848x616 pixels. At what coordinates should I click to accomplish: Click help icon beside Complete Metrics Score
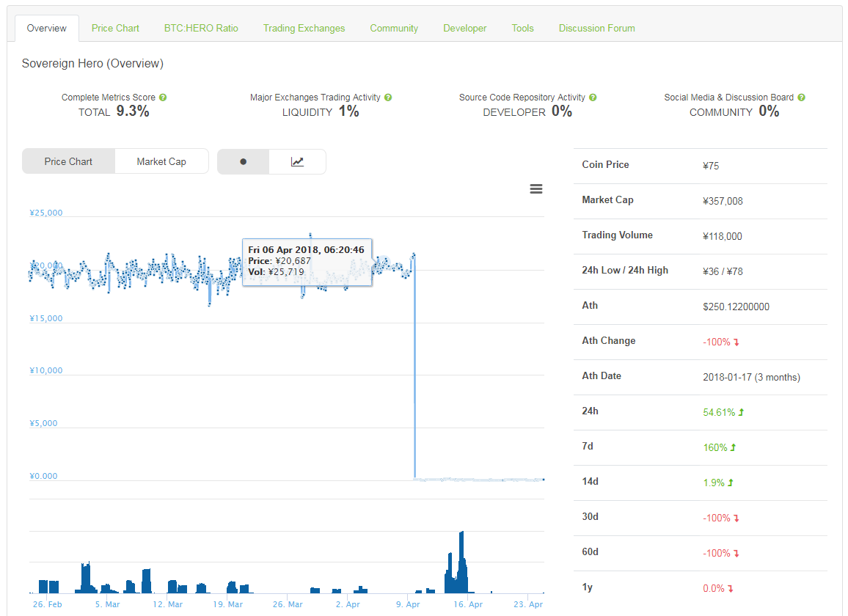[163, 98]
